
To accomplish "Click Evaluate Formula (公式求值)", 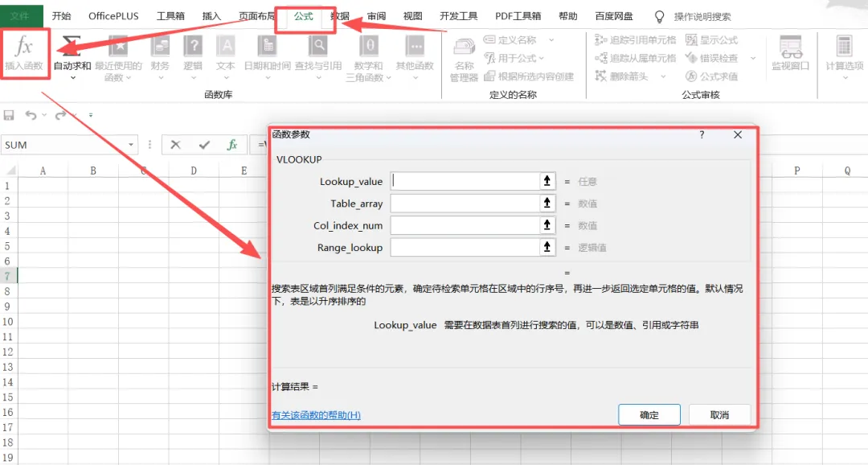I will click(x=712, y=76).
